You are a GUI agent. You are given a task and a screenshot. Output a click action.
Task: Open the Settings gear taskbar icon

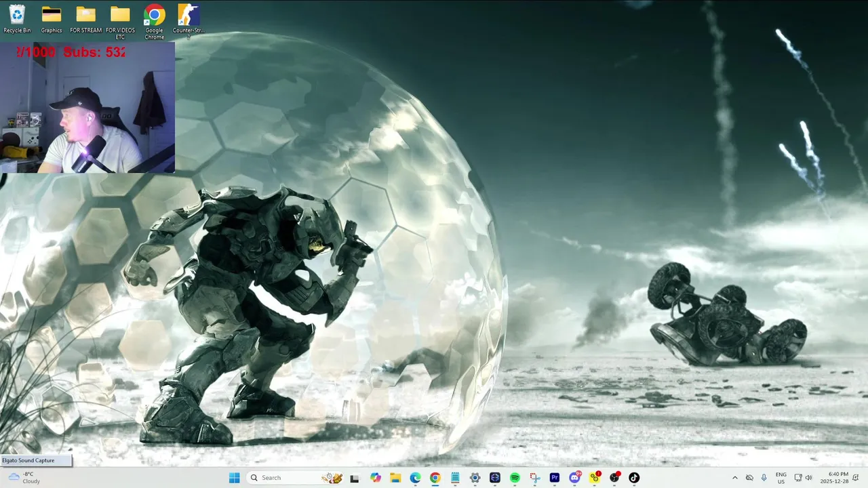[x=475, y=478]
